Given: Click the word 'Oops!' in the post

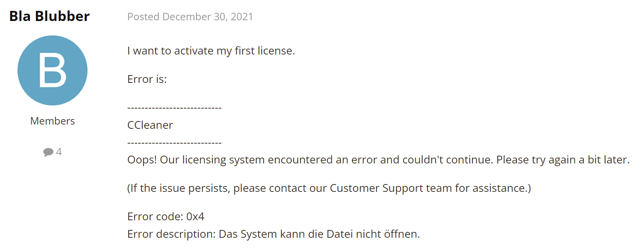Looking at the screenshot, I should click(142, 160).
